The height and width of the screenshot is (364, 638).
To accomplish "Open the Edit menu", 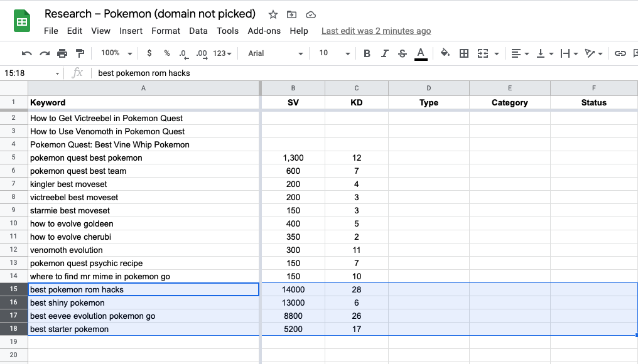I will click(75, 31).
